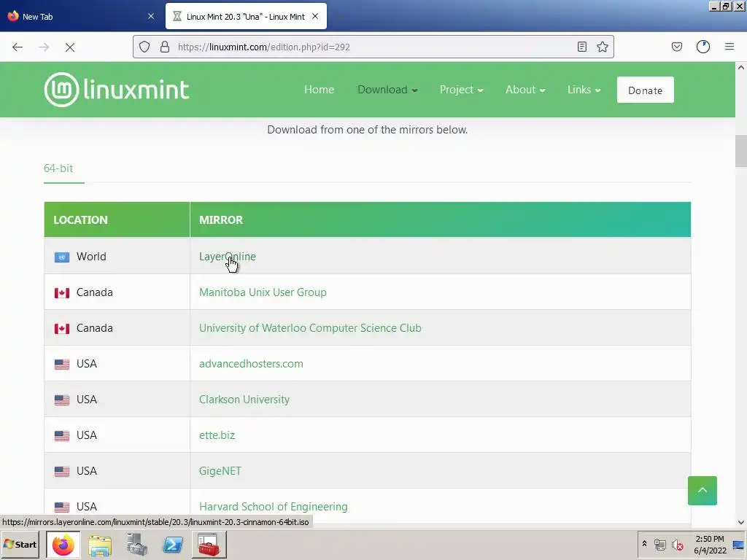
Task: Open the ette.biz mirror link
Action: point(217,435)
